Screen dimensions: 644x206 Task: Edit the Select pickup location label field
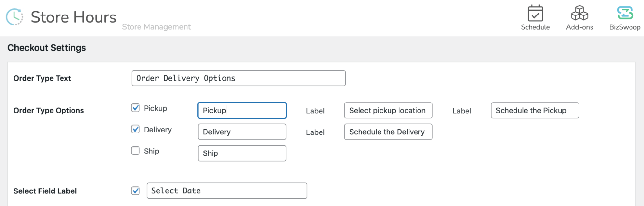tap(388, 110)
